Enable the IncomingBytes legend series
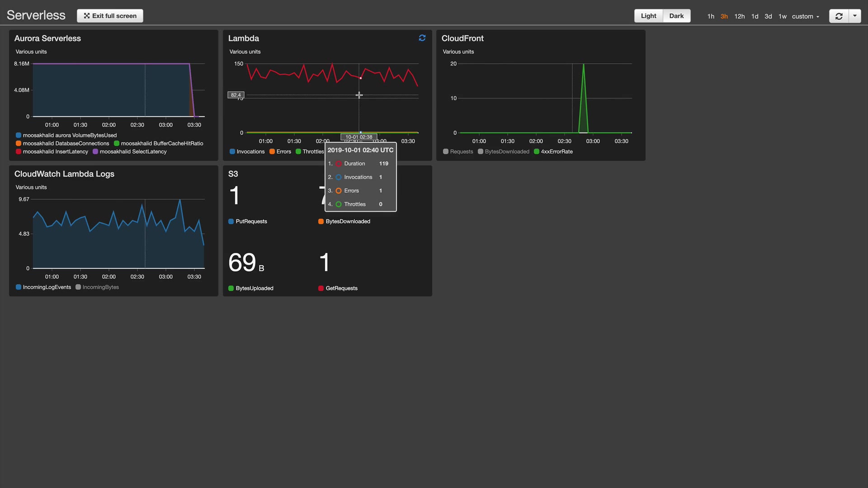The width and height of the screenshot is (868, 488). (x=78, y=287)
